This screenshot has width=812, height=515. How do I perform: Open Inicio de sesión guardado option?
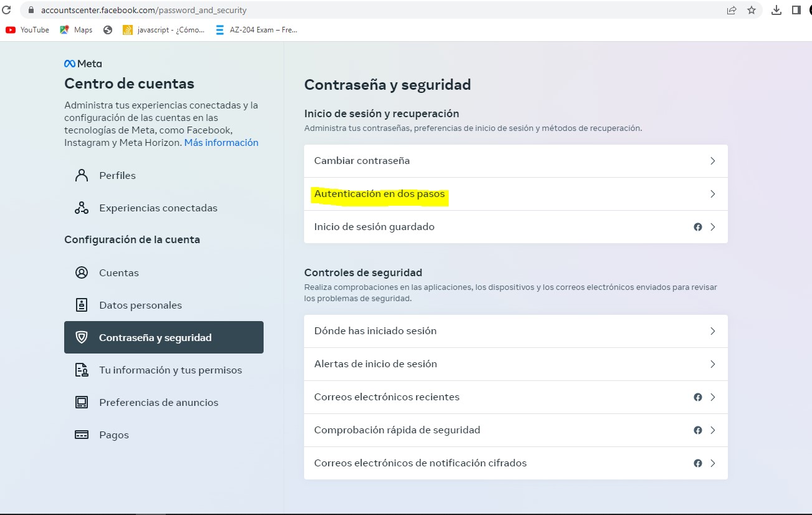[516, 227]
